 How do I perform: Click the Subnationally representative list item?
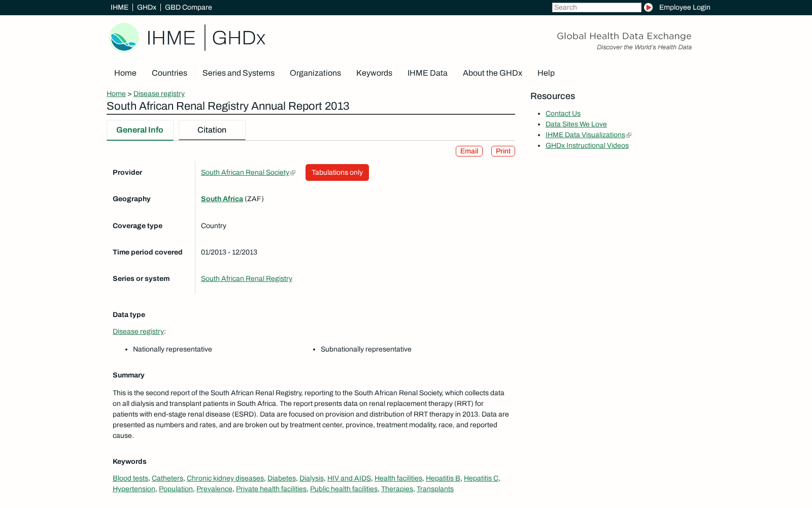coord(366,350)
